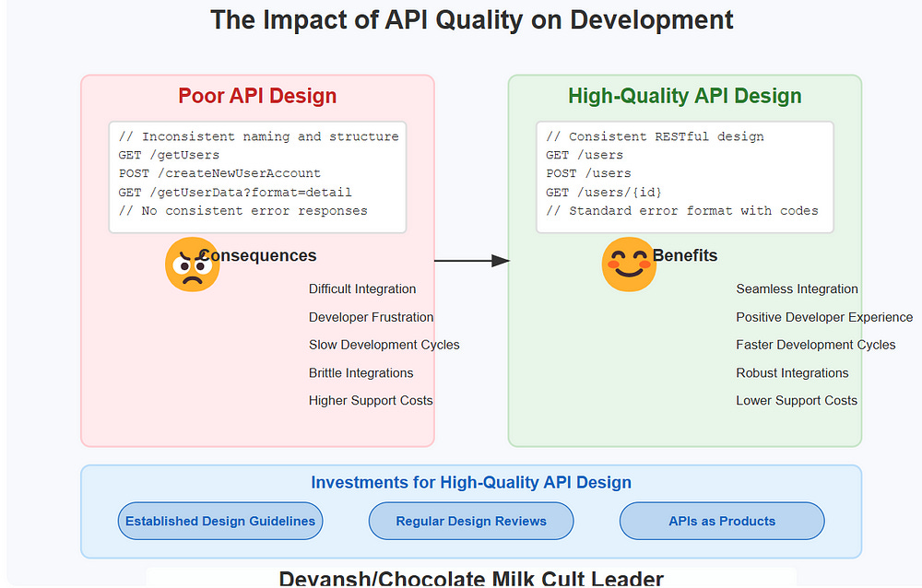Click the angry face emoji
The width and height of the screenshot is (922, 588).
click(x=193, y=265)
